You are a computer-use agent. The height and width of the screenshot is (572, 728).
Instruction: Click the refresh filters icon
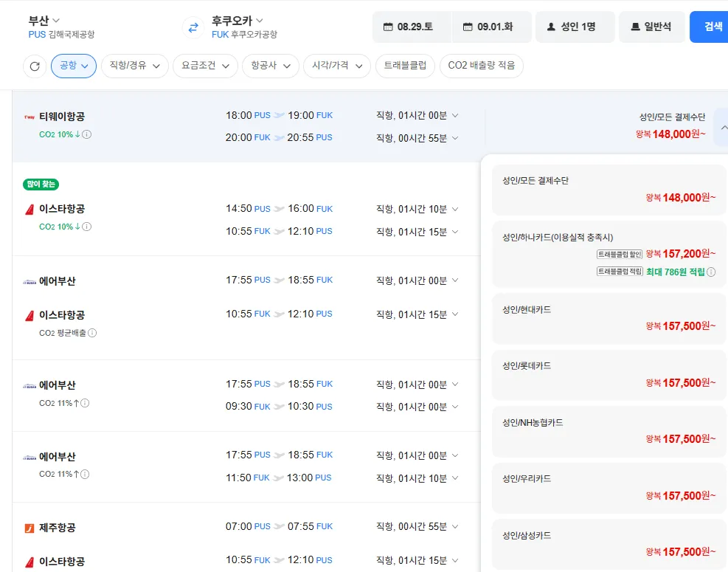35,66
